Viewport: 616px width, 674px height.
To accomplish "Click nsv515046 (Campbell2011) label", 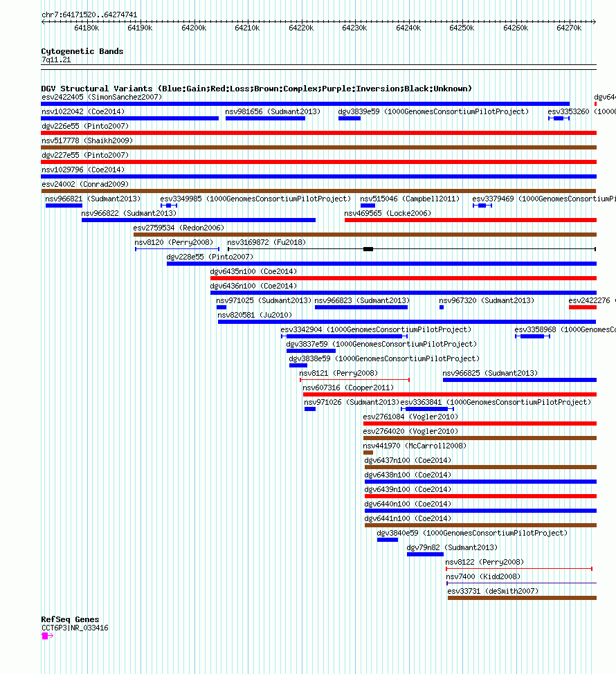I will 410,199.
